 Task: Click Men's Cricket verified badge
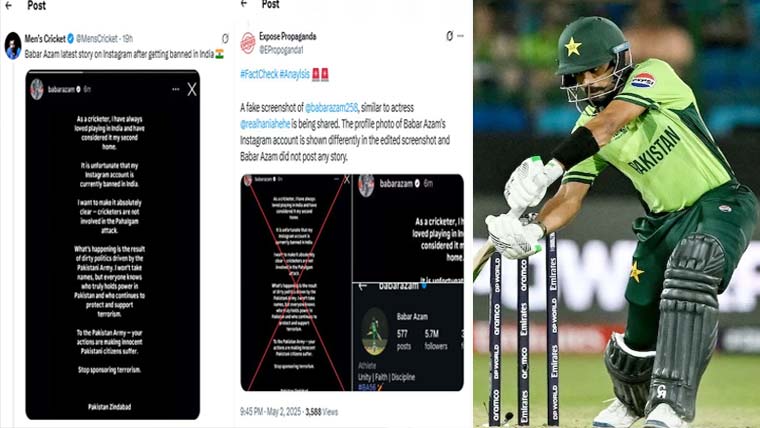pos(71,38)
